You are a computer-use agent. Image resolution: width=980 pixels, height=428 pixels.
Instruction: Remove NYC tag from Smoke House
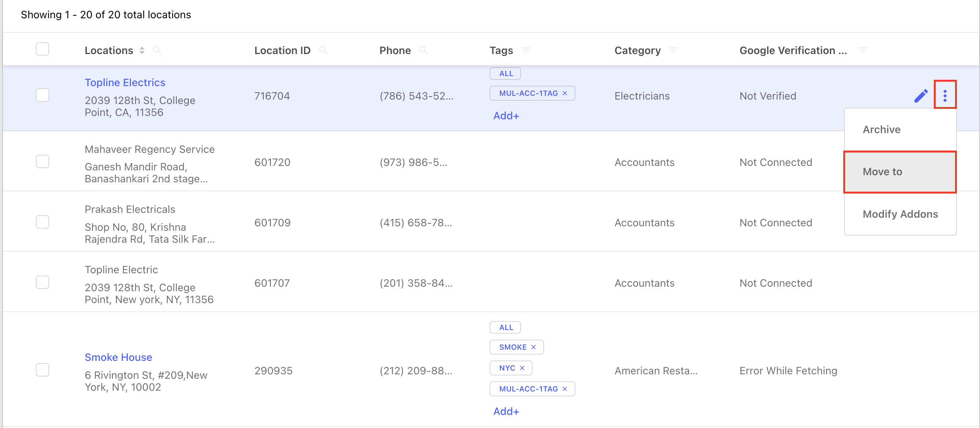click(x=522, y=368)
